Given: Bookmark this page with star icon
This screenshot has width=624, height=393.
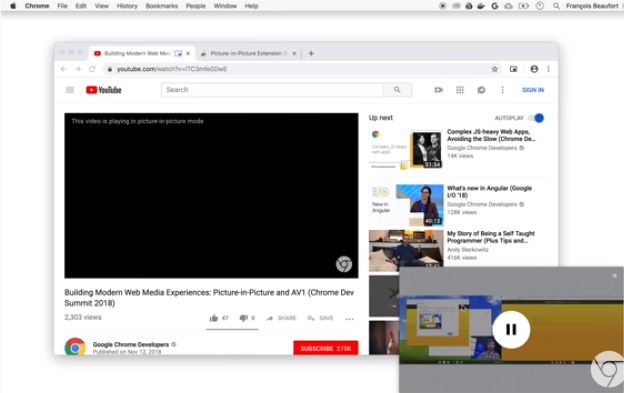Looking at the screenshot, I should 494,69.
